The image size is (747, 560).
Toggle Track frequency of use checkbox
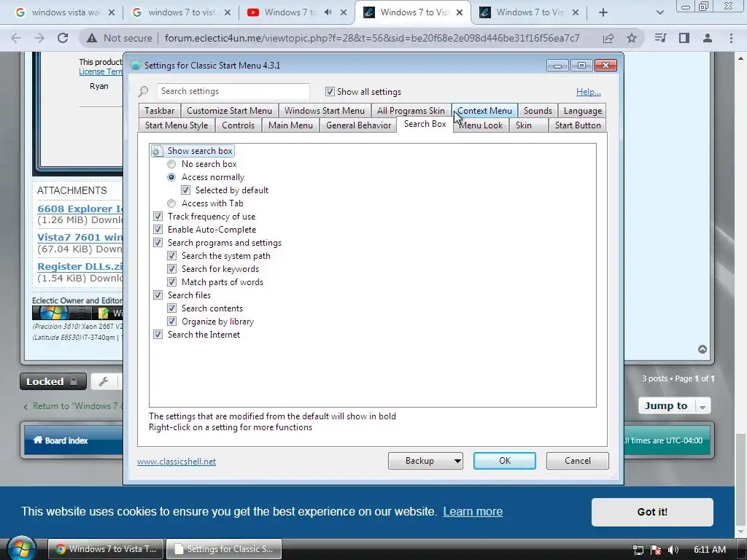click(158, 217)
